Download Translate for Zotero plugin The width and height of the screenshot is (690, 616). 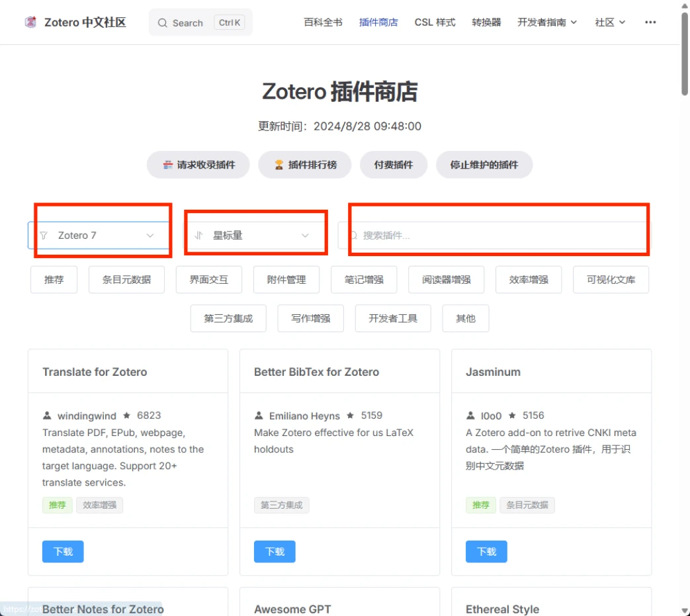point(63,551)
